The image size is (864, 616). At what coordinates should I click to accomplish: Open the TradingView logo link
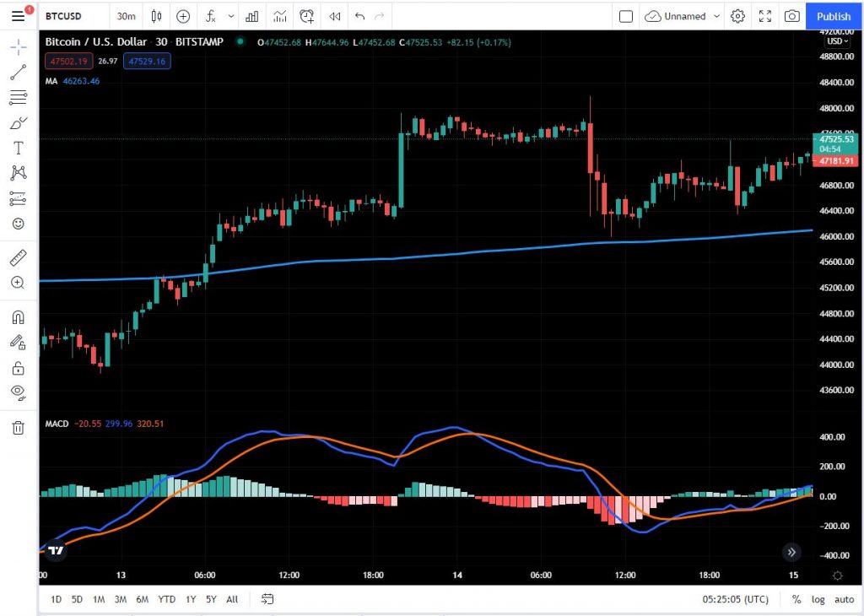(x=56, y=550)
